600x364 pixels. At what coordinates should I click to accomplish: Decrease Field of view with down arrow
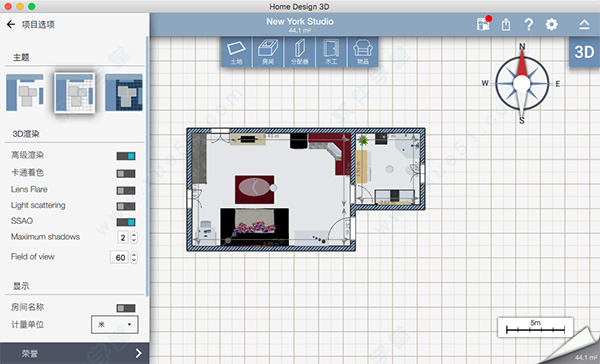pos(134,260)
